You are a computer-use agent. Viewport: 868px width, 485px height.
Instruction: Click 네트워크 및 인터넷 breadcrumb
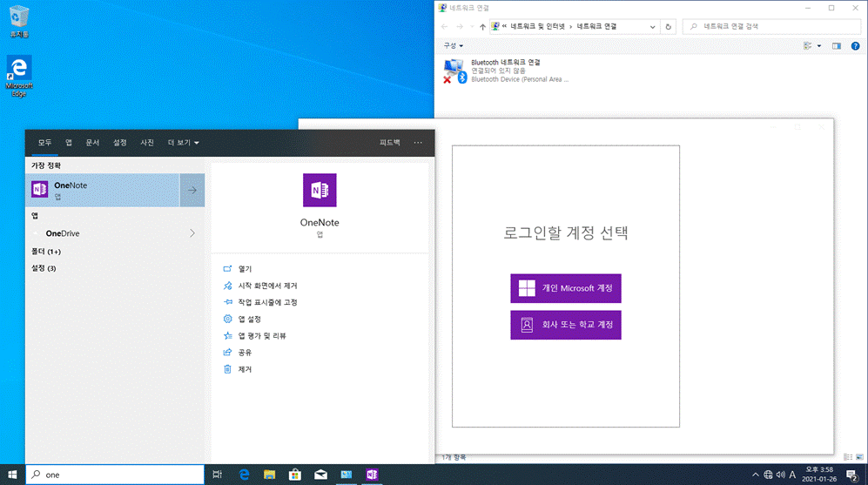tap(537, 27)
